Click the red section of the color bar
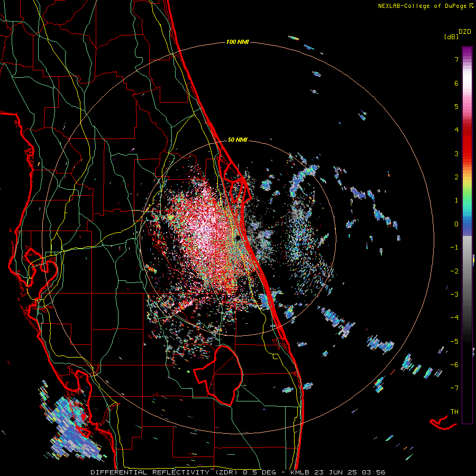Viewport: 476px width, 476px height. click(467, 143)
